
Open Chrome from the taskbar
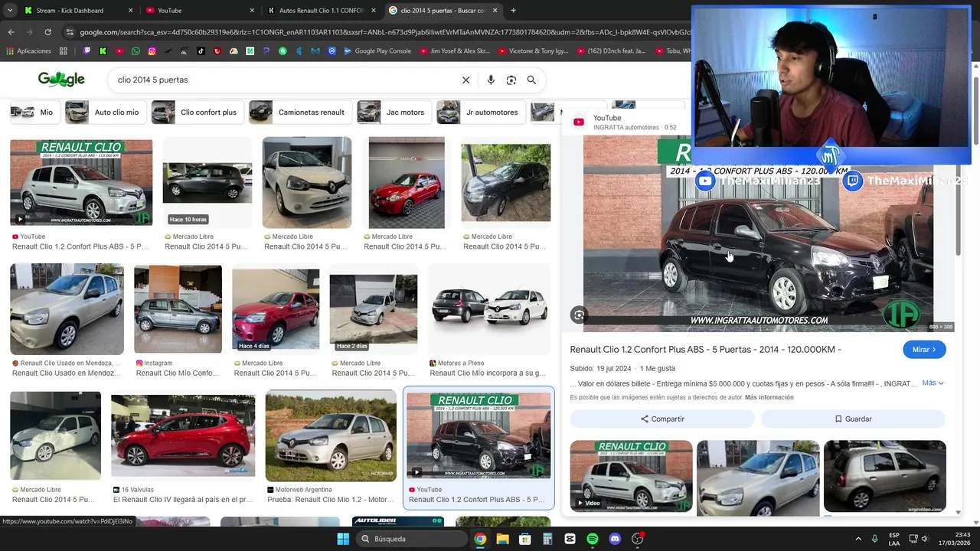tap(480, 539)
